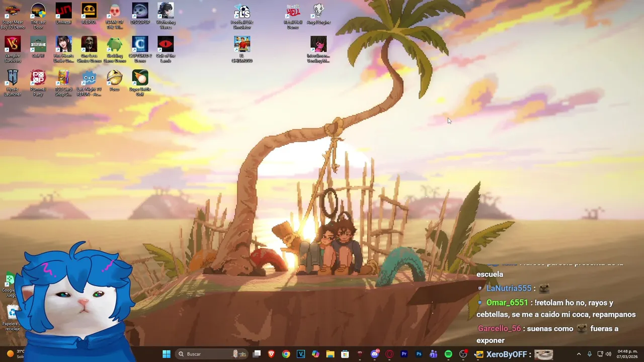This screenshot has width=644, height=362.
Task: Open Microsoft Copilot taskbar icon
Action: pyautogui.click(x=315, y=354)
